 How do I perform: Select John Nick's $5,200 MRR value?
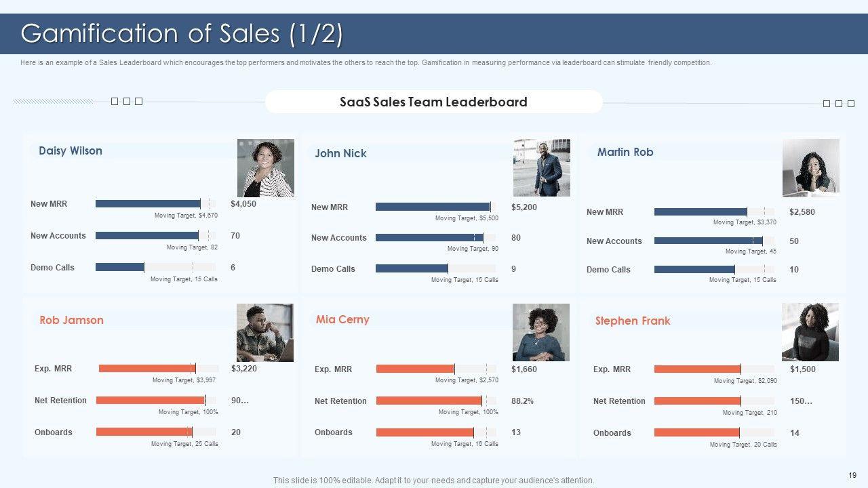524,207
